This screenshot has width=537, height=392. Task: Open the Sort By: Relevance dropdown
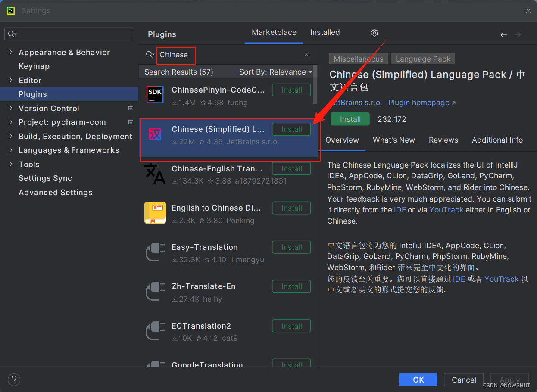pos(275,72)
